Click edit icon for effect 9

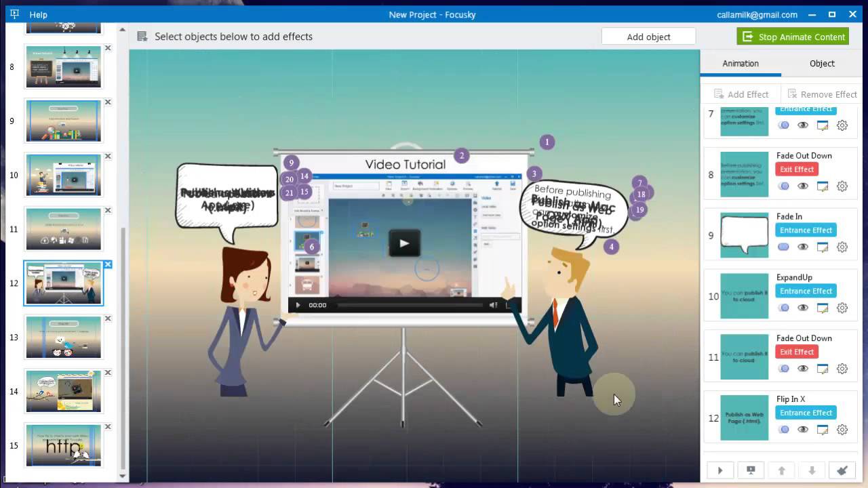click(x=823, y=247)
